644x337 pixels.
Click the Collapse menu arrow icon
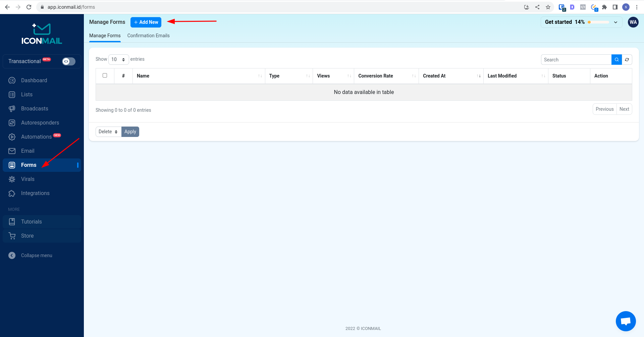pyautogui.click(x=12, y=255)
